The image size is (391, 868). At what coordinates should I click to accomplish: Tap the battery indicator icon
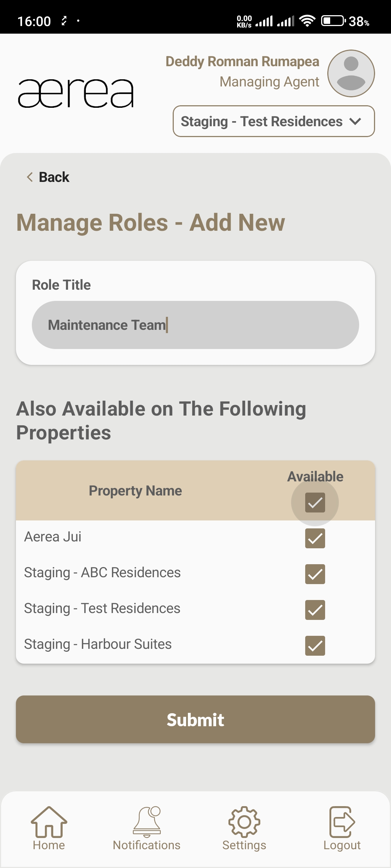[333, 21]
